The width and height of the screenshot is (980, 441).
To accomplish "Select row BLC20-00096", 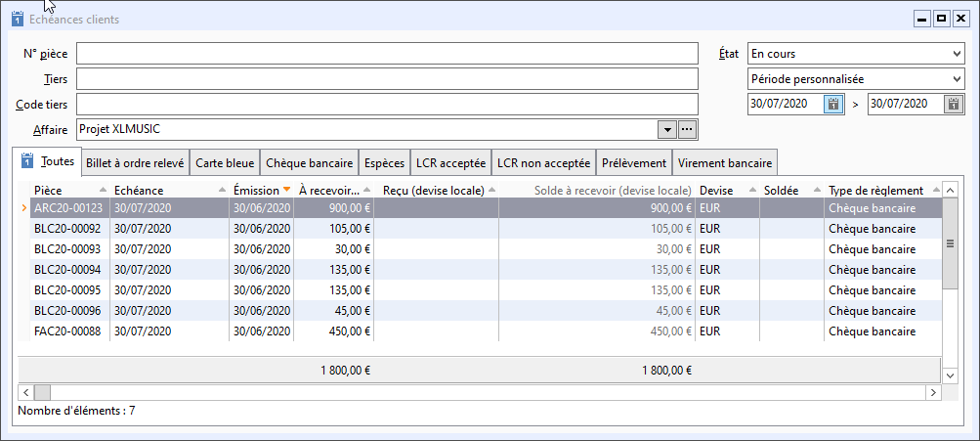I will pos(480,311).
